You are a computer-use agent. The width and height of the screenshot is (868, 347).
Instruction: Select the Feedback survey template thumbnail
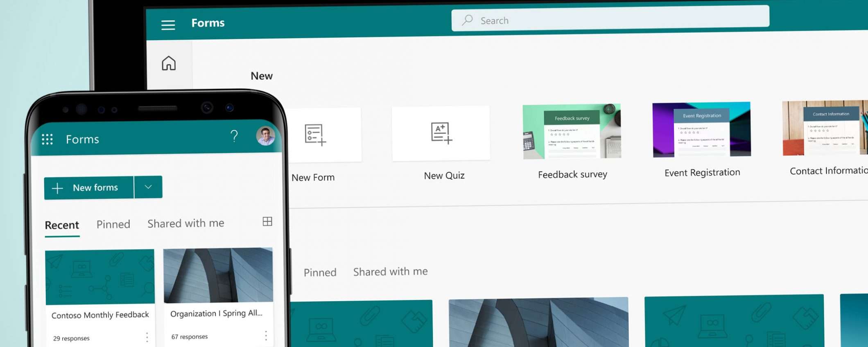572,131
